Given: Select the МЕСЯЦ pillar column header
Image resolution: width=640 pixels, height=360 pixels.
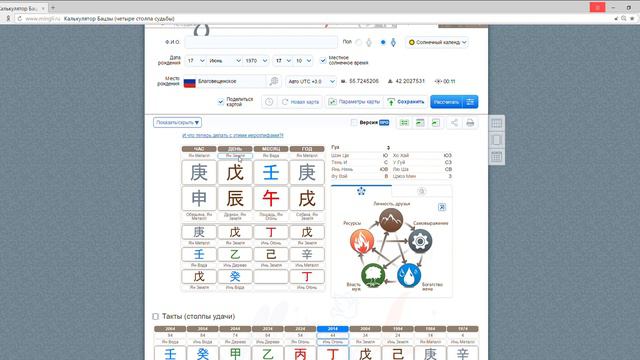Looking at the screenshot, I should [271, 149].
